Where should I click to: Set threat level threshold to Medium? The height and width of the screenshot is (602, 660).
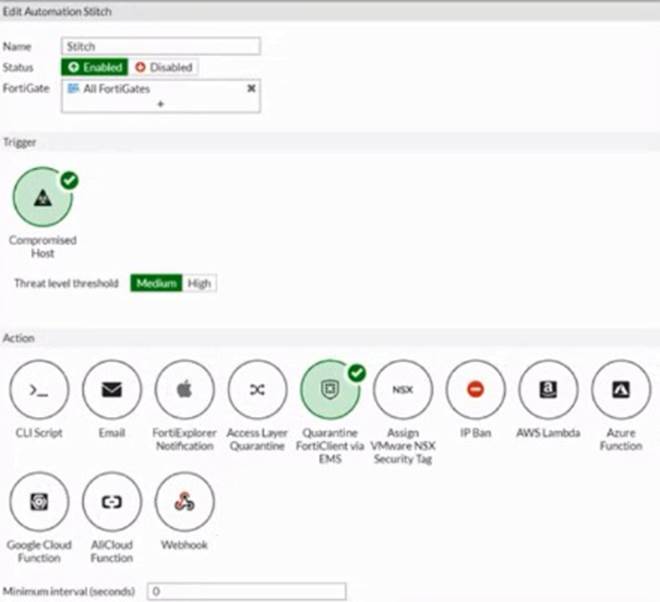pos(156,283)
